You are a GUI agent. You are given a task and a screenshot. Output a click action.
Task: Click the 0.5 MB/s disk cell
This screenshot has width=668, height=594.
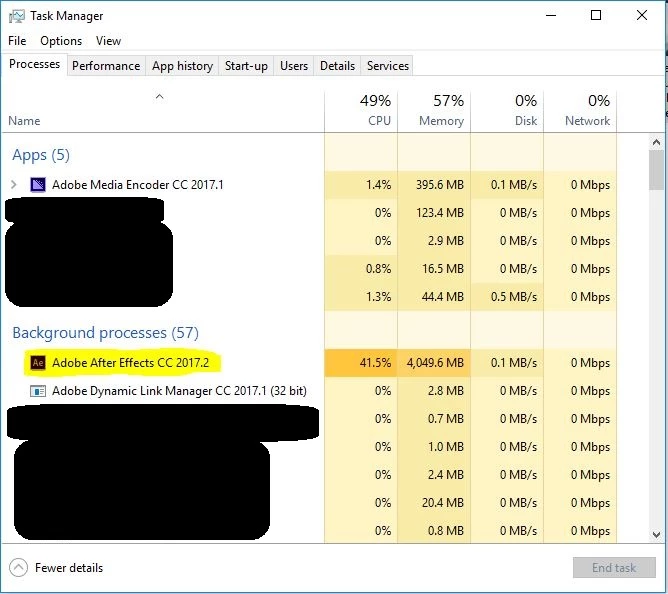[507, 297]
